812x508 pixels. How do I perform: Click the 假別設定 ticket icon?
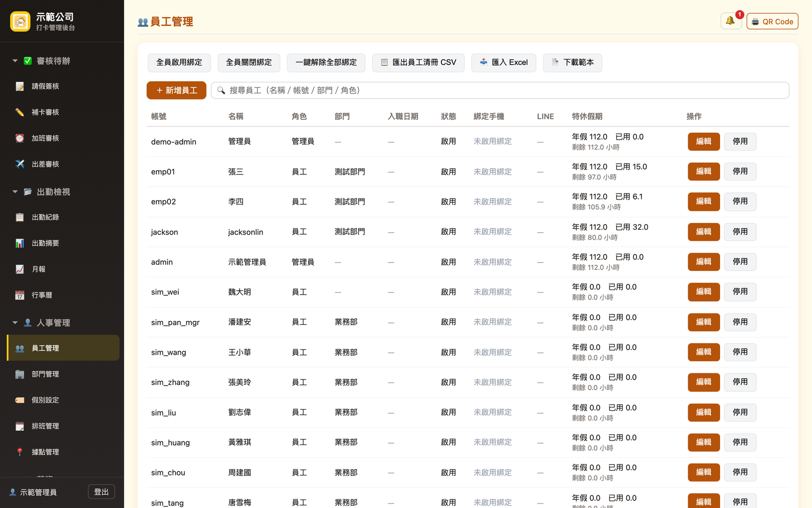(x=20, y=400)
